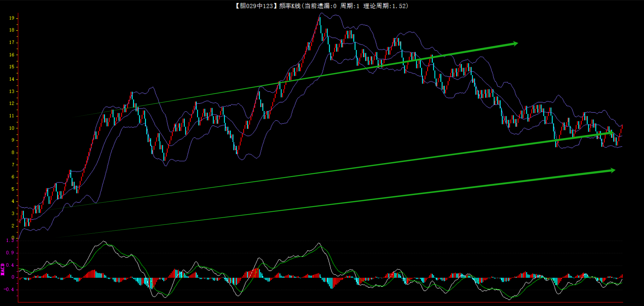
Task: Click the MACD axis label 0.4
Action: [10, 265]
